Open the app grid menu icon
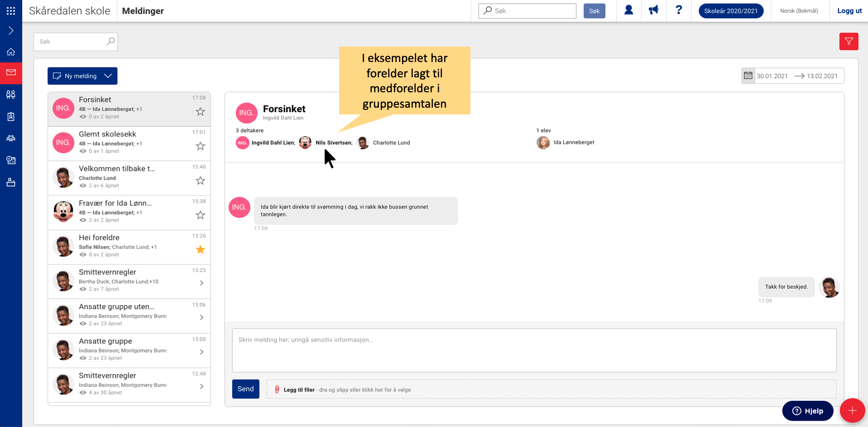 11,11
